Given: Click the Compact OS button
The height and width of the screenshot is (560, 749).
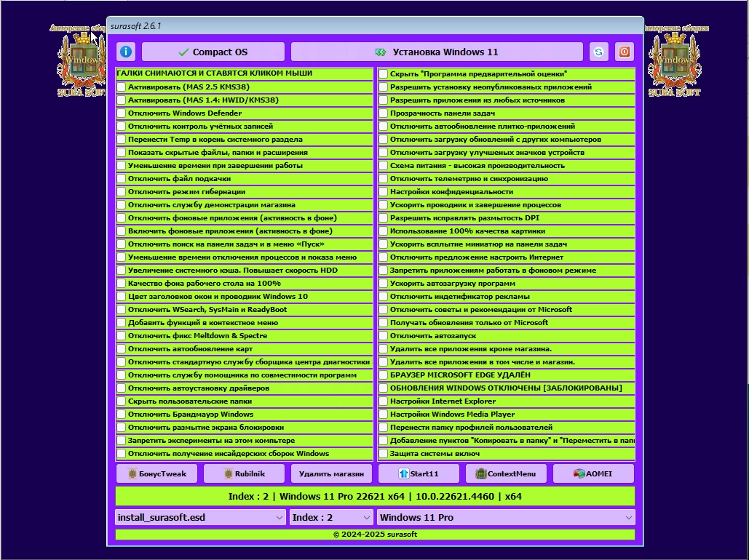Looking at the screenshot, I should click(213, 52).
